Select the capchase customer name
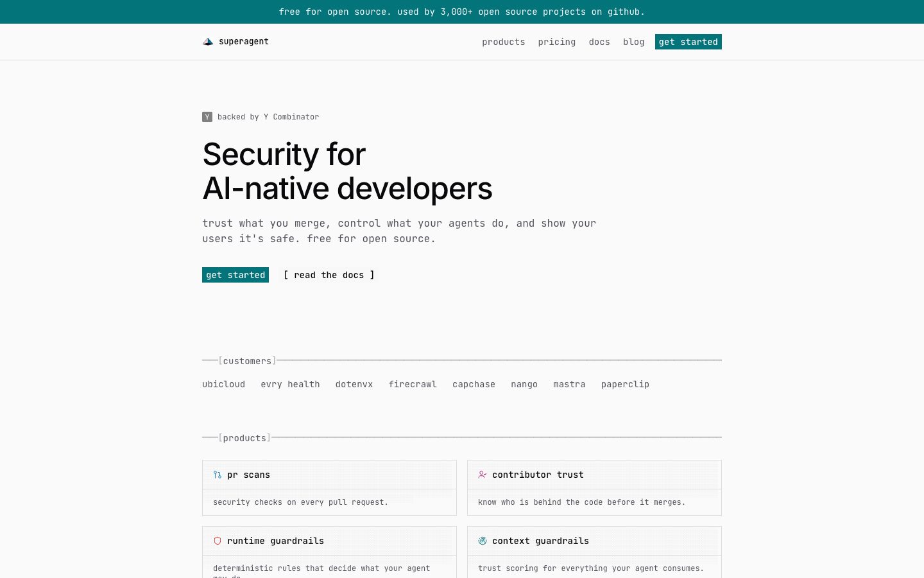 474,384
